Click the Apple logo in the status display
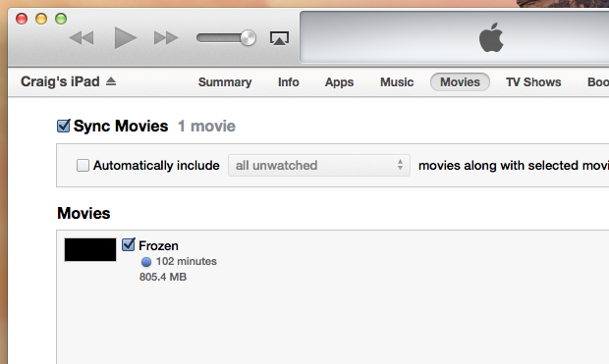Image resolution: width=609 pixels, height=364 pixels. [491, 37]
